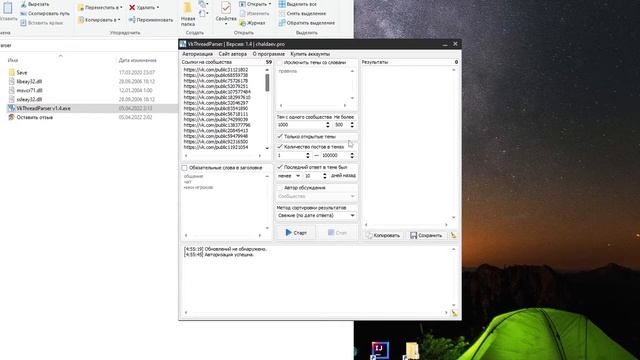Select ssleay32.dll file in Explorer
Viewport: 640px width, 360px height.
[29, 100]
